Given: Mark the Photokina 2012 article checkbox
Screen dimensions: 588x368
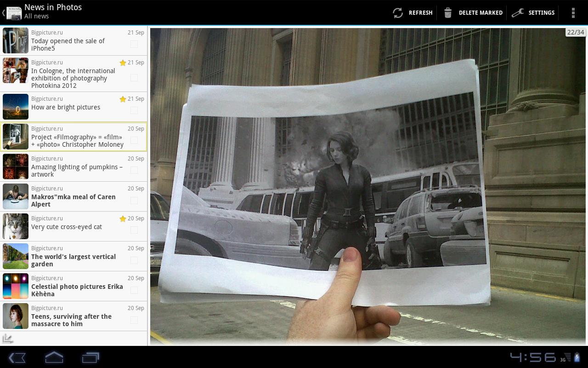Looking at the screenshot, I should coord(134,78).
